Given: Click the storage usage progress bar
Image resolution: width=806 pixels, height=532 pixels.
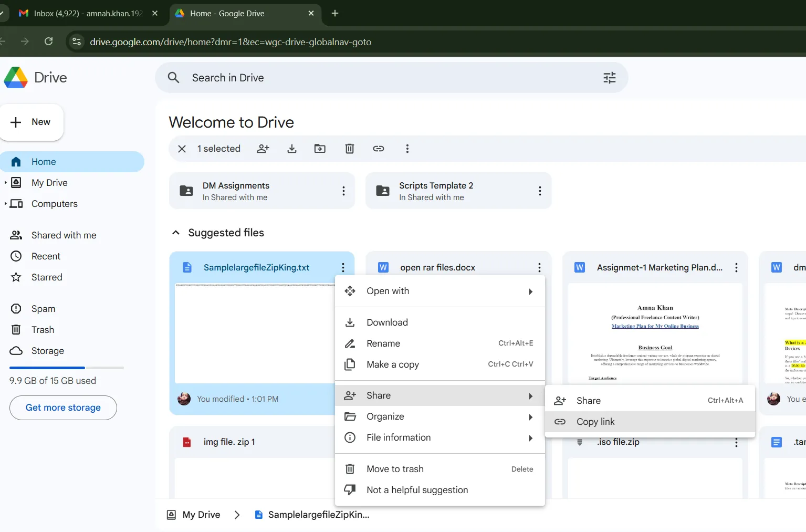Looking at the screenshot, I should [67, 368].
